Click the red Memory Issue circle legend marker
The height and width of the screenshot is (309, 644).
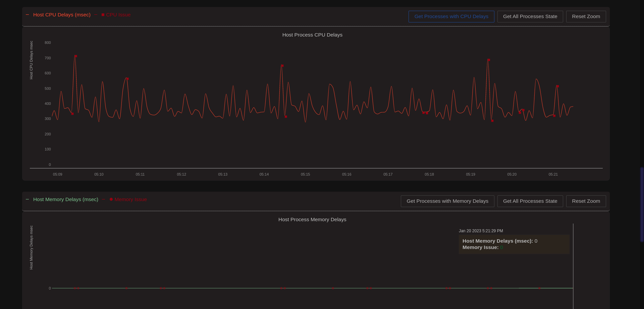click(111, 199)
